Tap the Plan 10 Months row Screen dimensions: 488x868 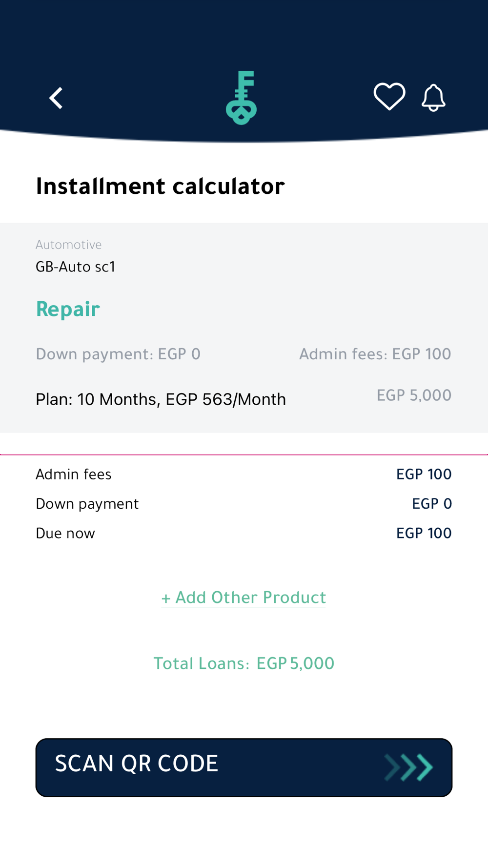[x=161, y=399]
